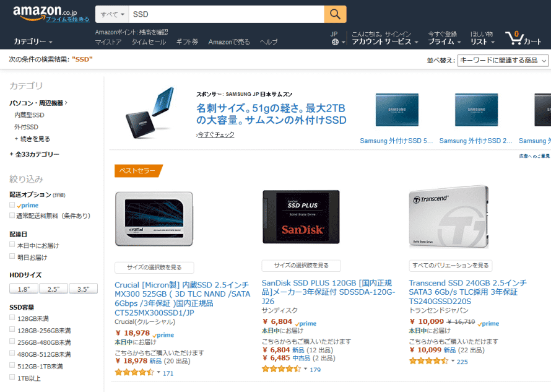
Task: Check the 1TB以上 capacity filter
Action: click(12, 377)
